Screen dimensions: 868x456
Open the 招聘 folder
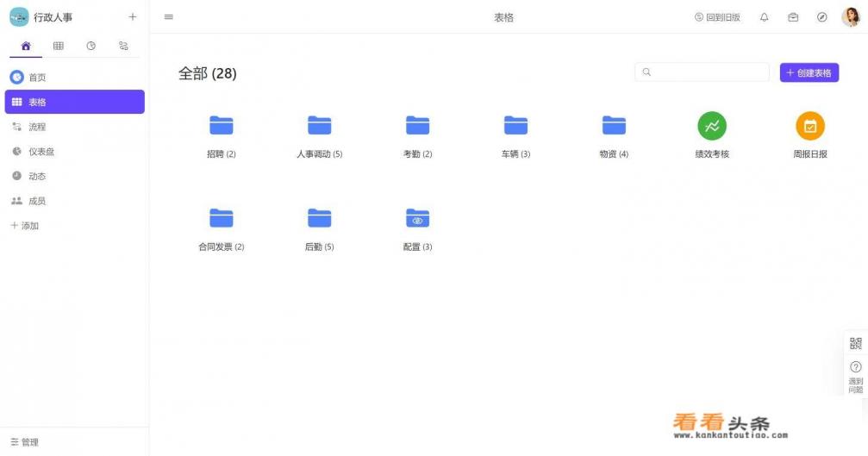[x=222, y=126]
